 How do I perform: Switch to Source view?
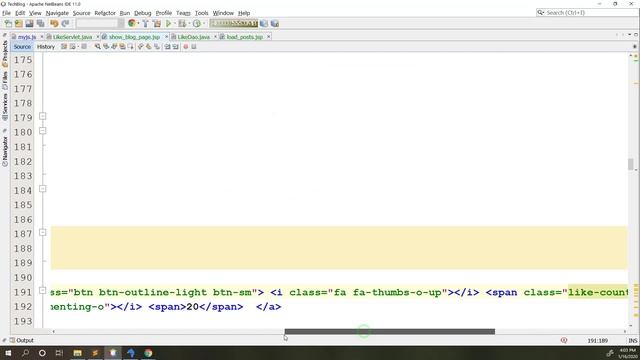[x=22, y=47]
